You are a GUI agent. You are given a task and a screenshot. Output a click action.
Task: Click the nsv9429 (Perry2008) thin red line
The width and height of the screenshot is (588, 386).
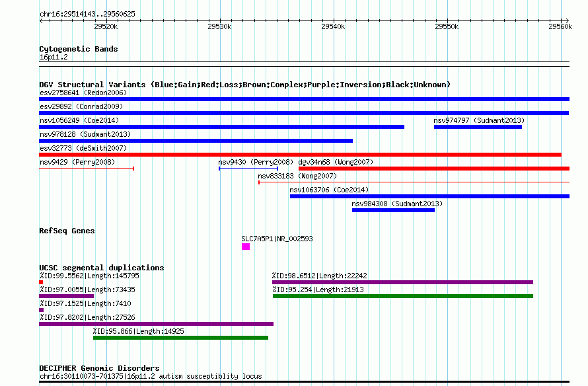click(87, 169)
